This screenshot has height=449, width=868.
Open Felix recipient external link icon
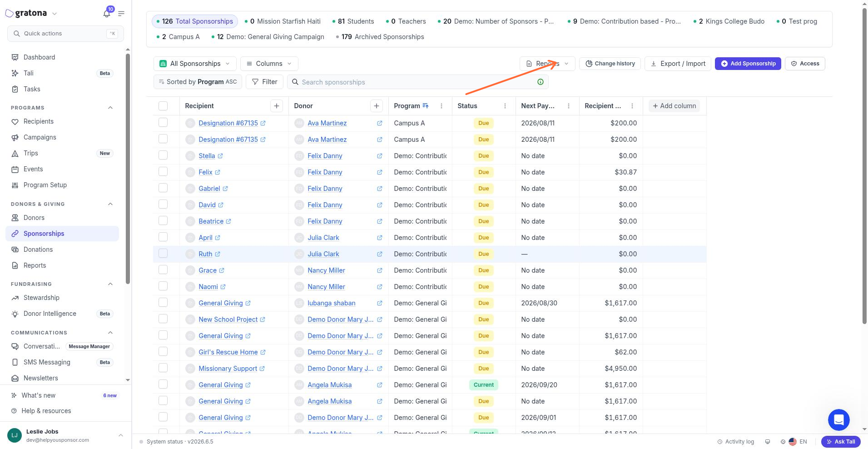(218, 172)
